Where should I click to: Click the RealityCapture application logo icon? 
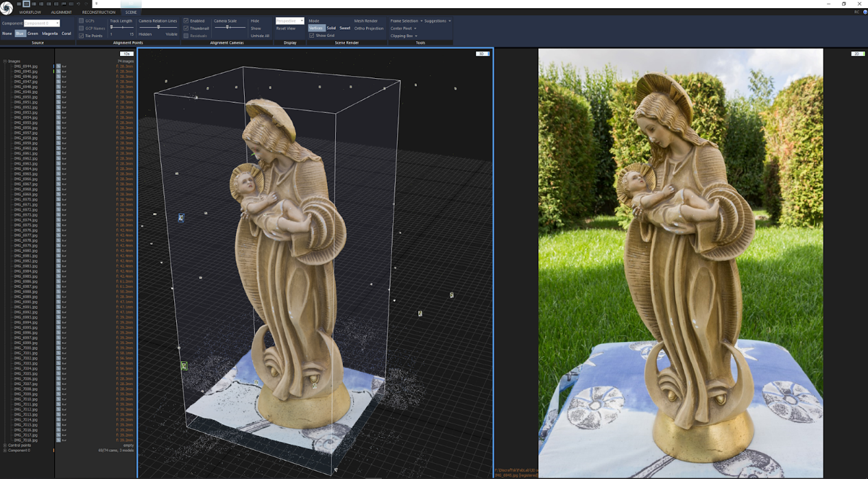(x=6, y=8)
